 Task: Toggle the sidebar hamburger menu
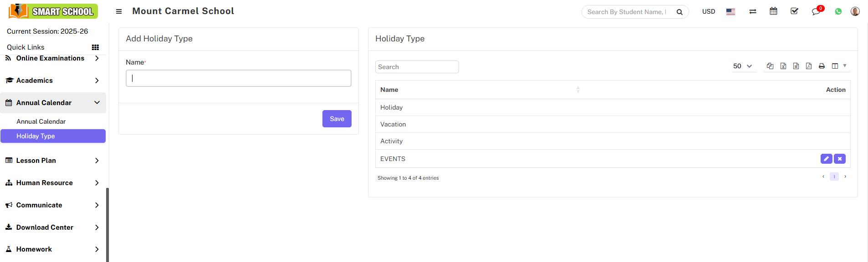(x=119, y=11)
